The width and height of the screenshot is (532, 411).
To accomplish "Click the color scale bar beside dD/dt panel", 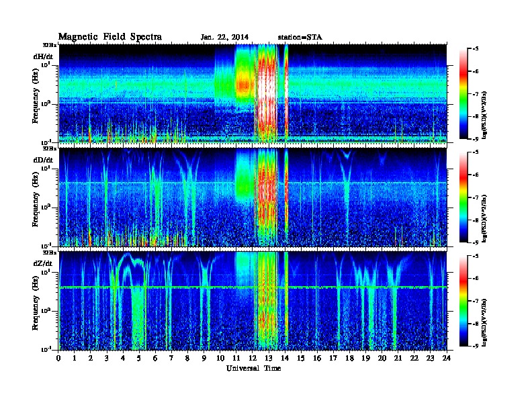I will (463, 197).
